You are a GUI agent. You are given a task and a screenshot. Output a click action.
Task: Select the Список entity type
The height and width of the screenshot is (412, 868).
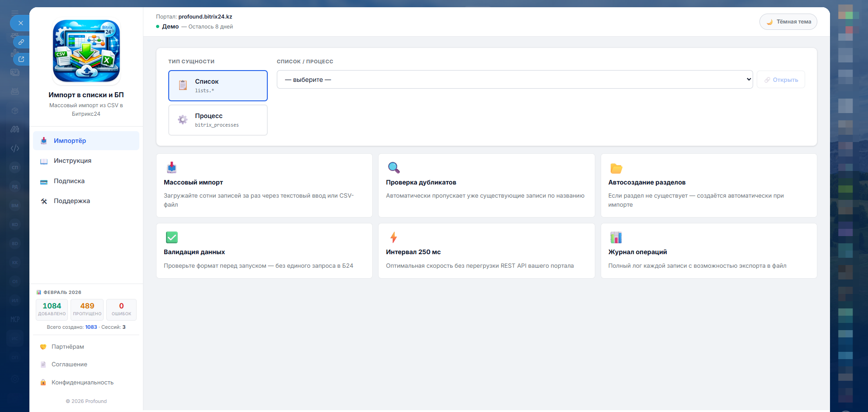[218, 85]
